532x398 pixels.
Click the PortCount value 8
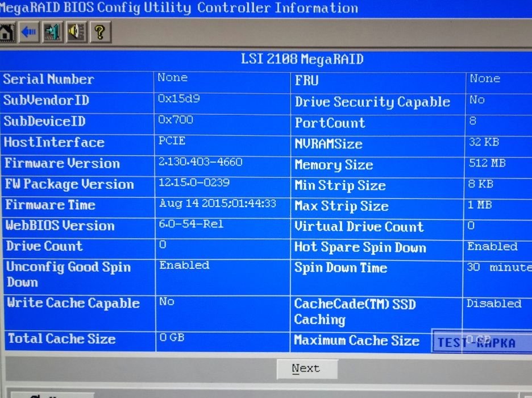[473, 121]
